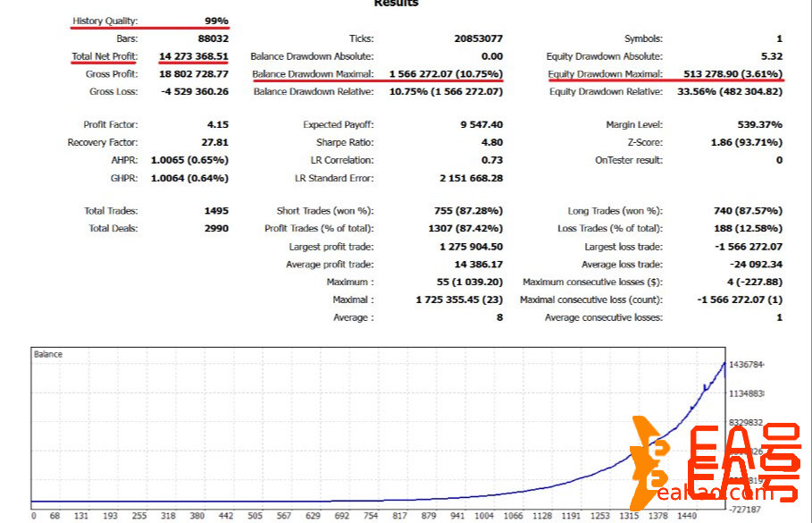
Task: Select the Ticks value 20853077
Action: (x=478, y=38)
